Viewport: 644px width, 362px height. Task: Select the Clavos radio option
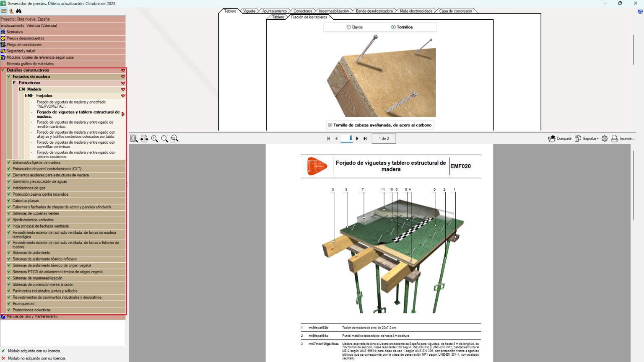point(355,27)
